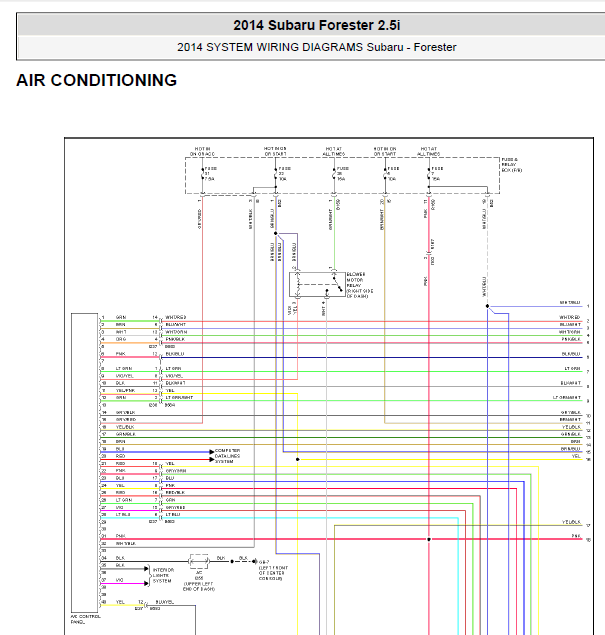
Task: Click the right-edge "WHT/BLU" terminal 1 label
Action: pyautogui.click(x=570, y=303)
